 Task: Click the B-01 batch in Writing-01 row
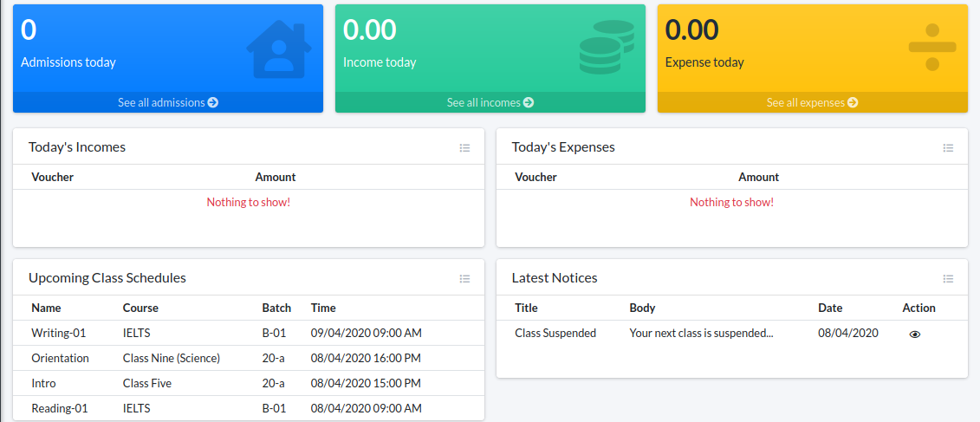click(274, 334)
